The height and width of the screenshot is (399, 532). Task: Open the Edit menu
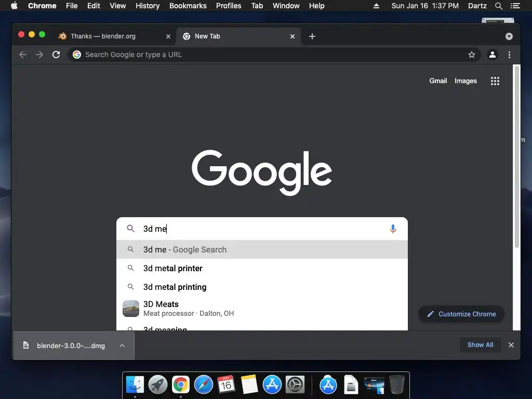pos(94,6)
